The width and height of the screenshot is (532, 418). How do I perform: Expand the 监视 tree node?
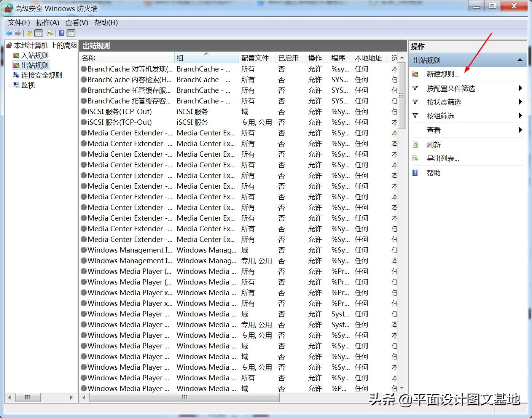coord(10,85)
